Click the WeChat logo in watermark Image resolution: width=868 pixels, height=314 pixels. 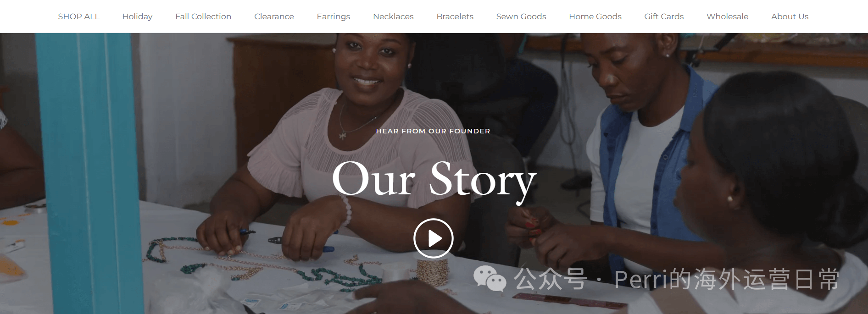pos(490,278)
